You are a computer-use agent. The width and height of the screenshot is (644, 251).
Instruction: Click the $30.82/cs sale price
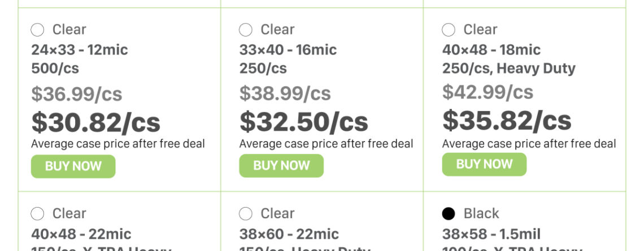96,122
